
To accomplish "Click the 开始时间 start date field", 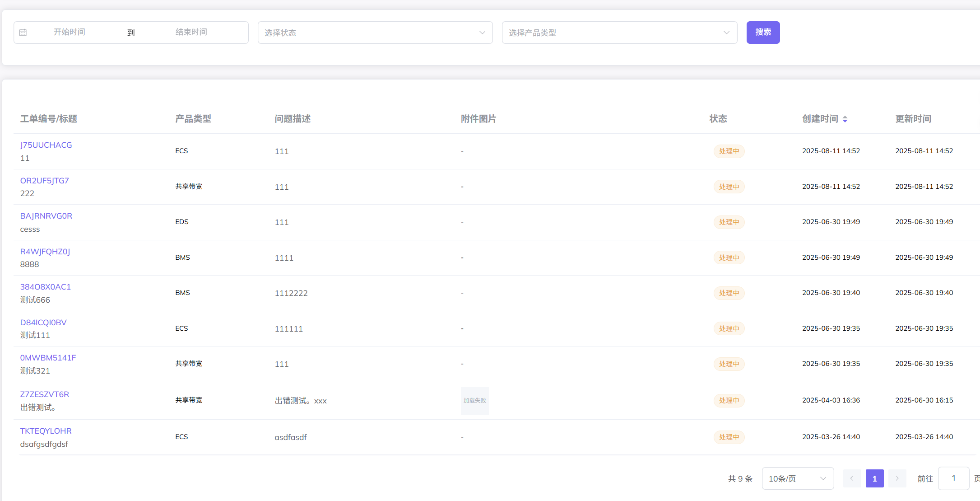I will pyautogui.click(x=70, y=32).
